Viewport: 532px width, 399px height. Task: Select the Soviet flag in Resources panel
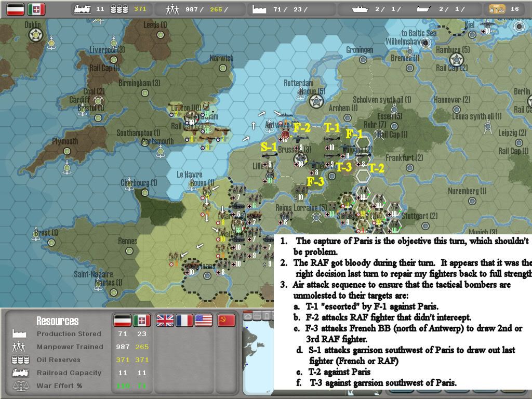pos(227,320)
